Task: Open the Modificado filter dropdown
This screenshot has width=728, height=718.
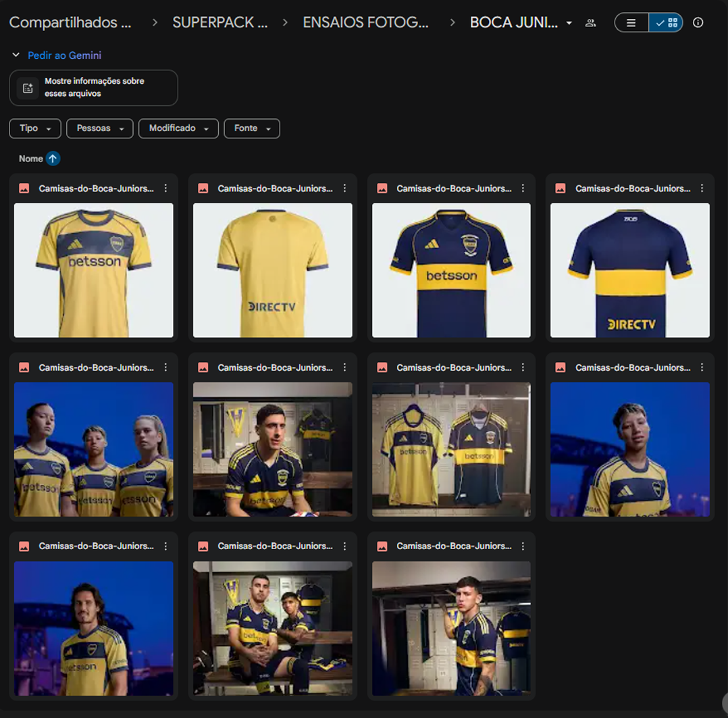Action: click(178, 128)
